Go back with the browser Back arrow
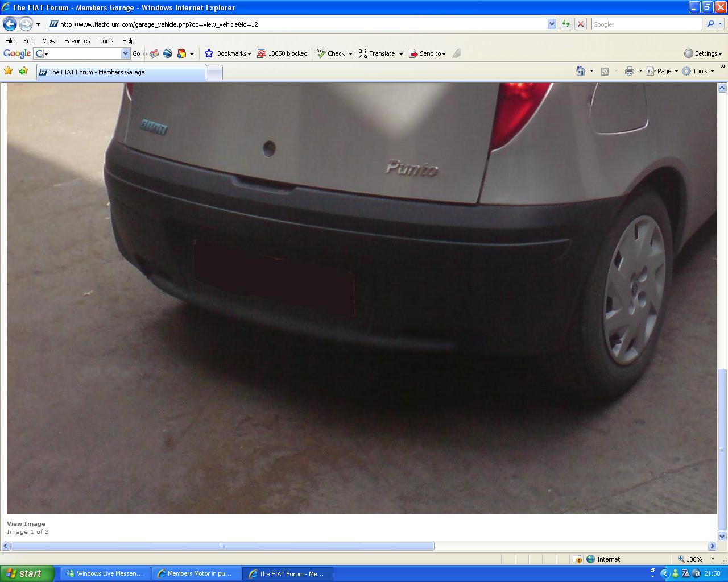The height and width of the screenshot is (582, 728). 10,24
